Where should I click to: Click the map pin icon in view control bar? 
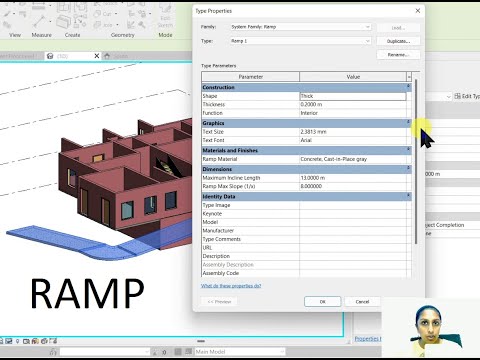17,341
